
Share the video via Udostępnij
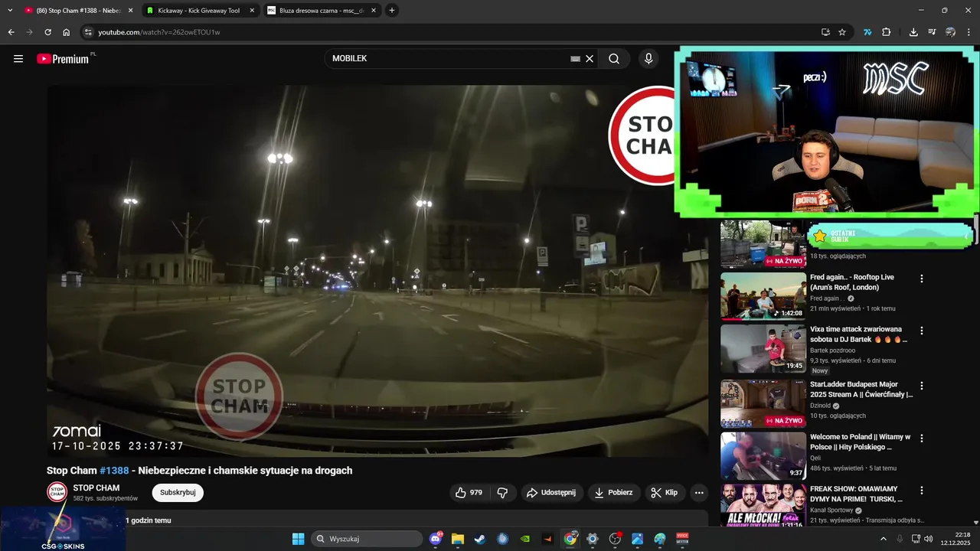pos(551,493)
